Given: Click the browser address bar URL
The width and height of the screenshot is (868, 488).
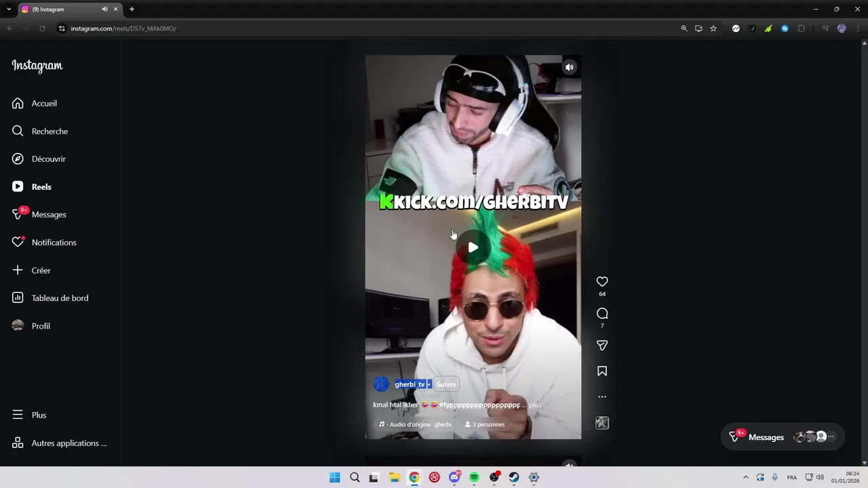Looking at the screenshot, I should coord(123,28).
